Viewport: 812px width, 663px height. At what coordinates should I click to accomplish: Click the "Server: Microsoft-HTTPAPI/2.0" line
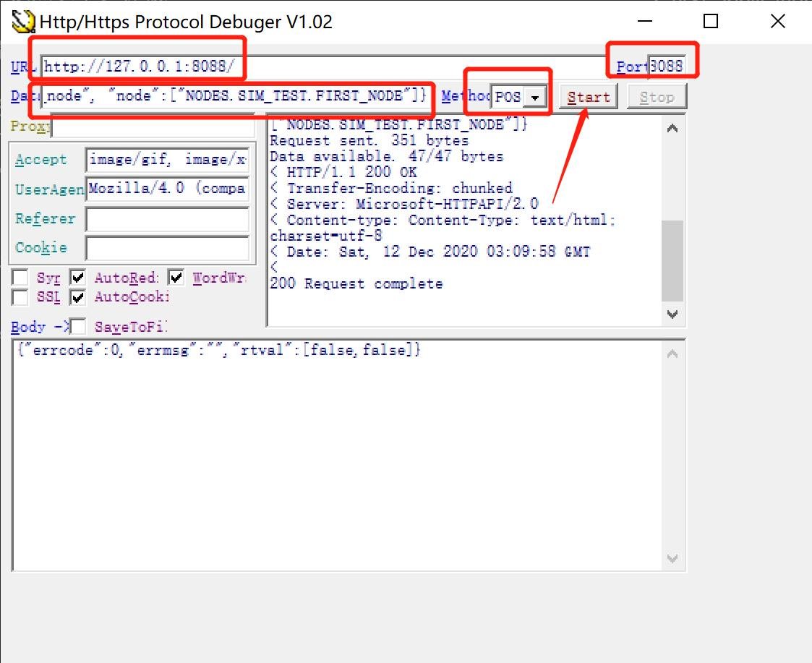[x=404, y=204]
